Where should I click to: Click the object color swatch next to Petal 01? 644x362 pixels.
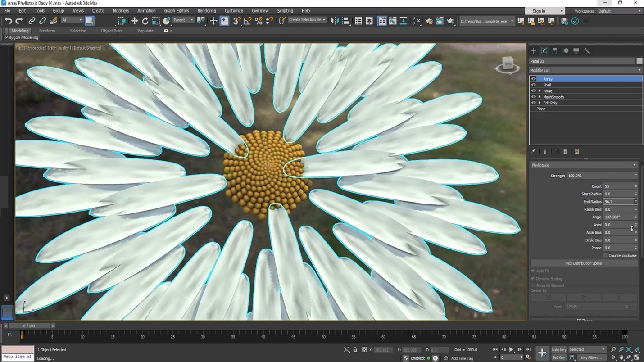click(639, 60)
